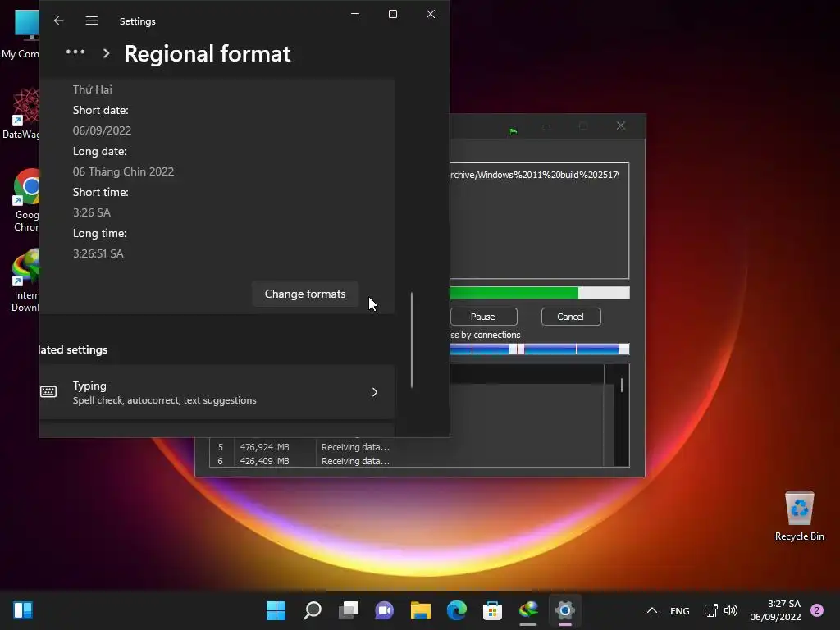Show hidden system tray icons

[652, 610]
